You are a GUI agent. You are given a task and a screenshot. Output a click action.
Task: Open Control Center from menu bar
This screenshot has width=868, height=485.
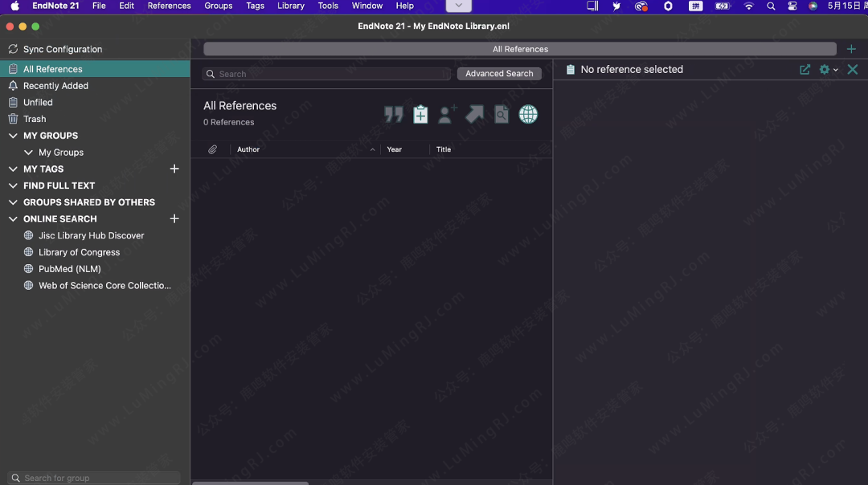pos(792,6)
